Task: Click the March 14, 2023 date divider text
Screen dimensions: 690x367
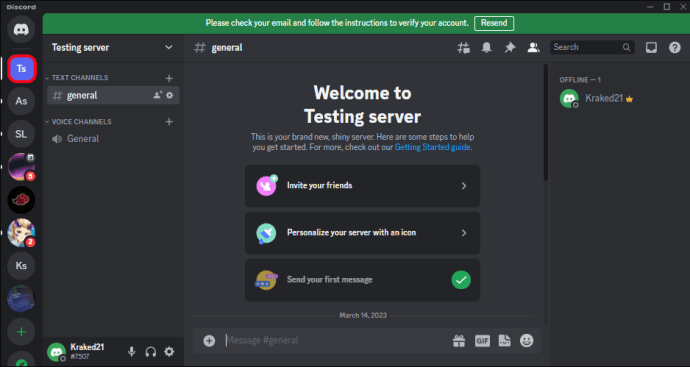Action: click(x=363, y=316)
